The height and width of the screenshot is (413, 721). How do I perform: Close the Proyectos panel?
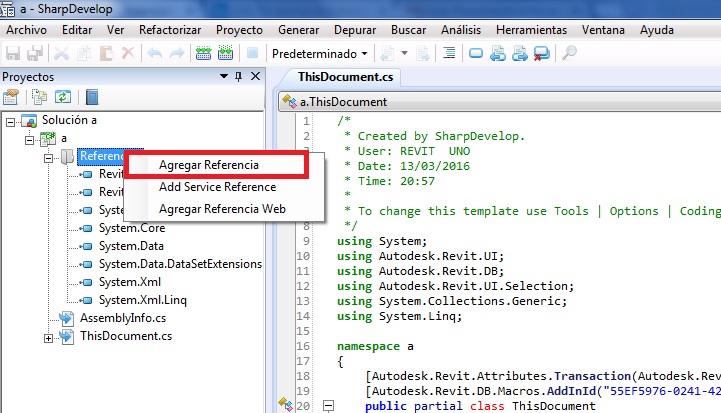point(254,76)
